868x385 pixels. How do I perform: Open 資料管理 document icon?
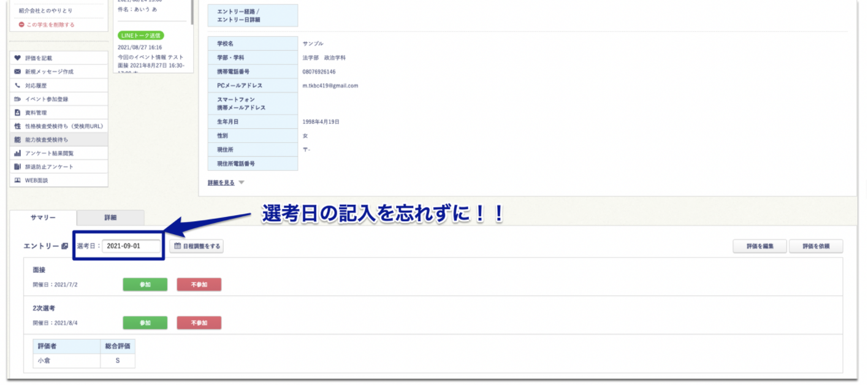point(17,112)
